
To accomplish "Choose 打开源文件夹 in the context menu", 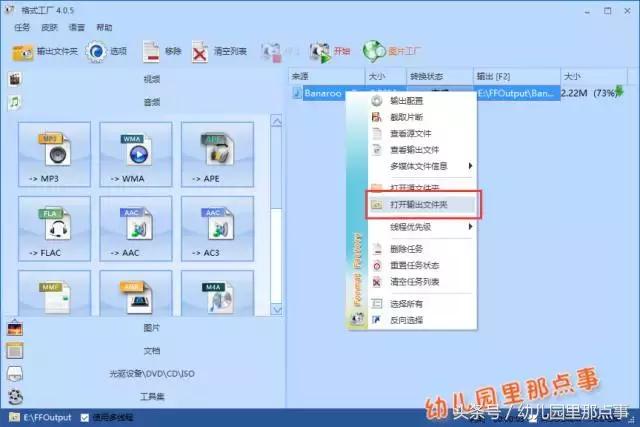I will (x=421, y=187).
